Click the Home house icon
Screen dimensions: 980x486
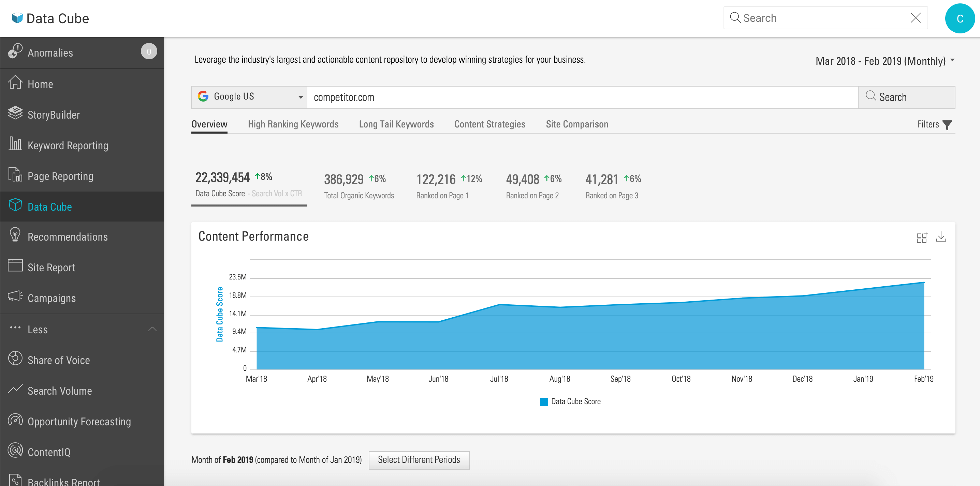point(15,82)
